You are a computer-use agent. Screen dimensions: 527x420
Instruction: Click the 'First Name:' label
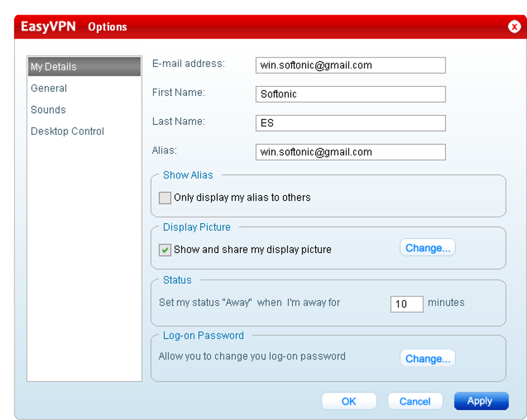point(178,92)
